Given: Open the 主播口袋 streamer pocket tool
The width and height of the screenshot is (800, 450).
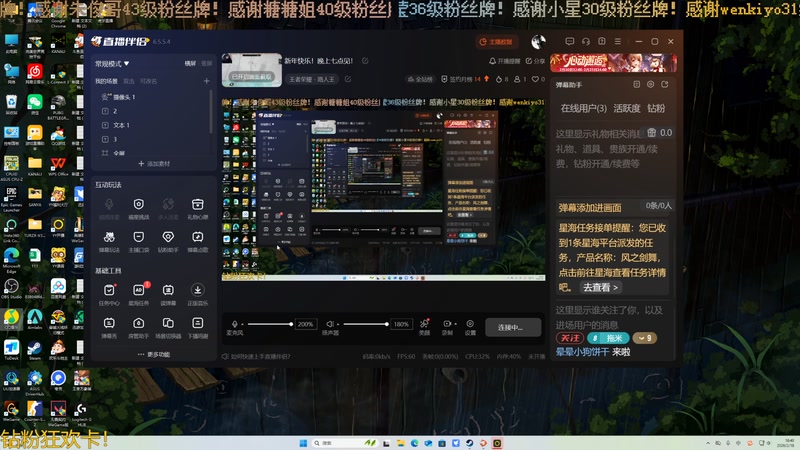Looking at the screenshot, I should click(138, 241).
